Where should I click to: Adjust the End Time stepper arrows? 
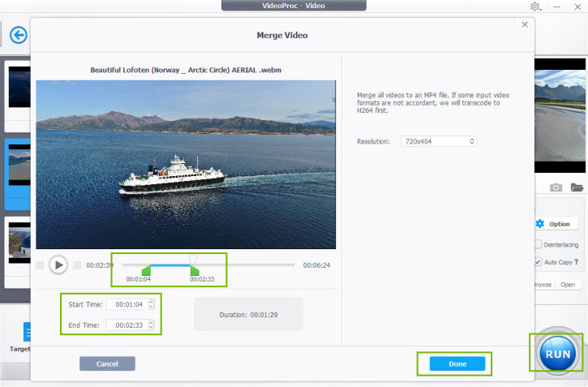click(151, 325)
